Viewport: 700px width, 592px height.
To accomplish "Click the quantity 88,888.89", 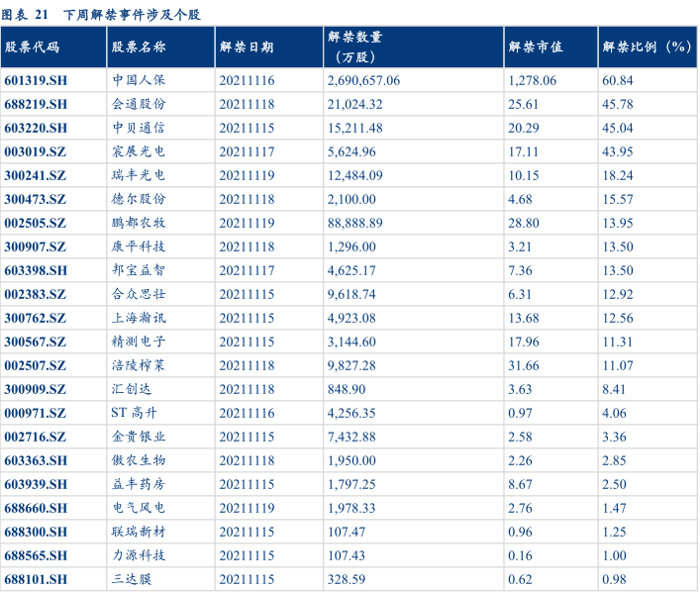I will pos(354,223).
